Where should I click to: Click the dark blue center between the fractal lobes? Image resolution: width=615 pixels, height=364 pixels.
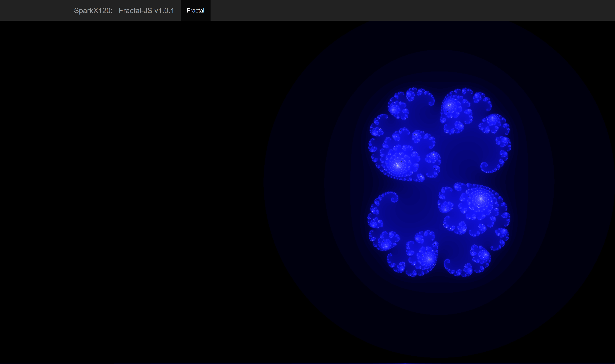pyautogui.click(x=439, y=183)
